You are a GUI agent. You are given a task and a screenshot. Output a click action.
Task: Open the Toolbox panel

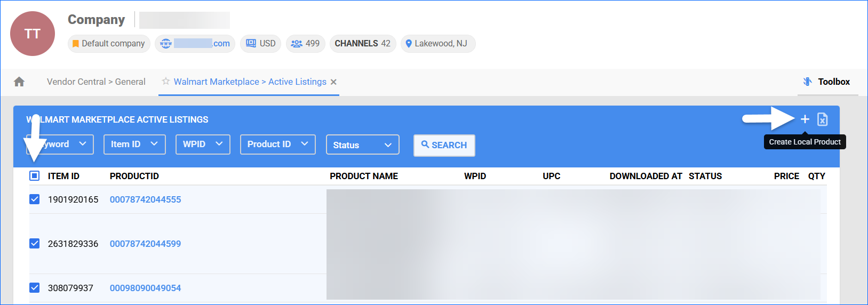pyautogui.click(x=827, y=82)
